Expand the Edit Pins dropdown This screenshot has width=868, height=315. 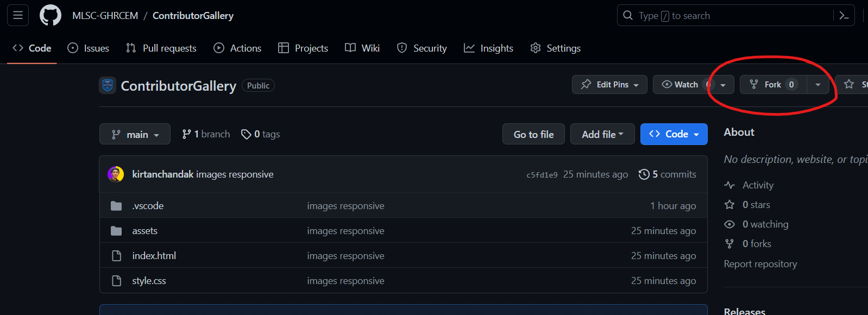click(x=609, y=85)
